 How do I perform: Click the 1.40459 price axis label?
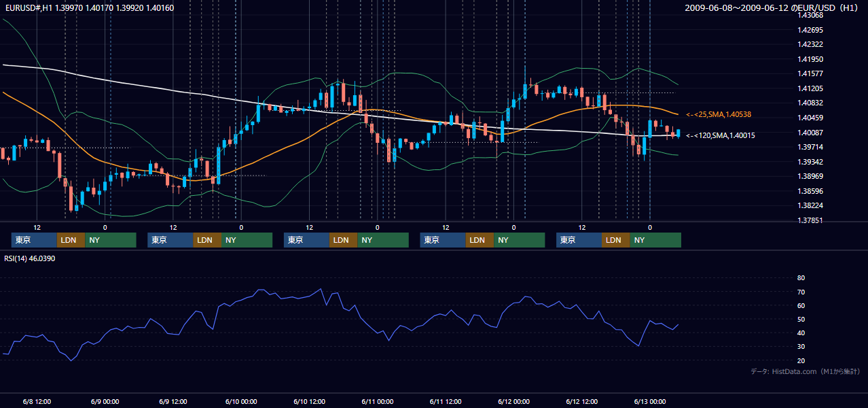[x=810, y=118]
